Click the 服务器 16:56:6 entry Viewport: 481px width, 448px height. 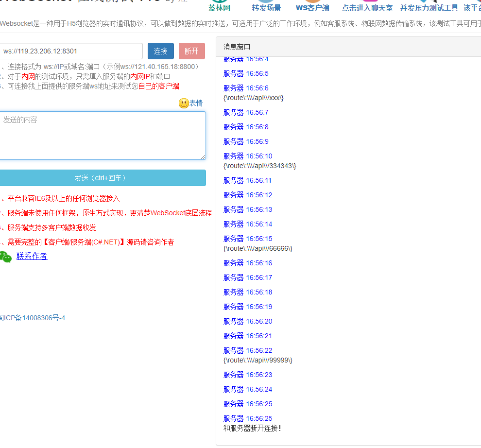point(246,88)
